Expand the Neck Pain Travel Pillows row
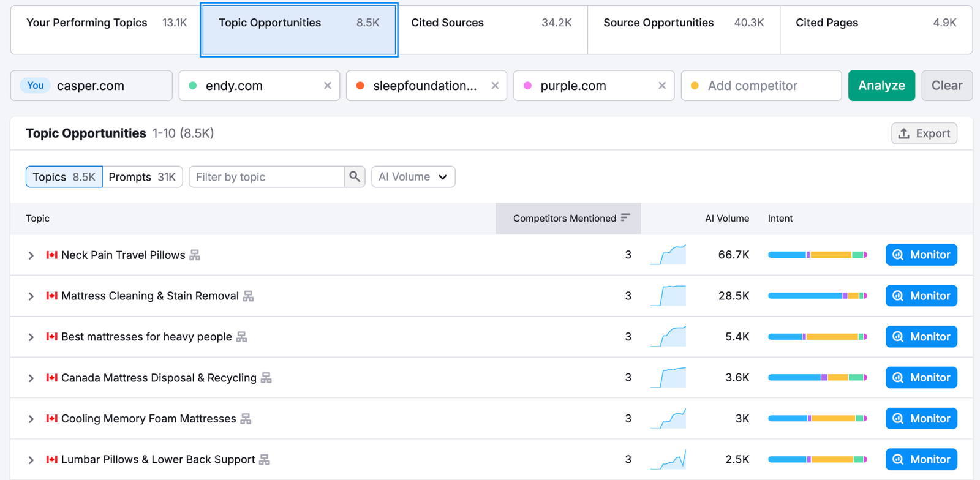This screenshot has width=980, height=480. (31, 255)
